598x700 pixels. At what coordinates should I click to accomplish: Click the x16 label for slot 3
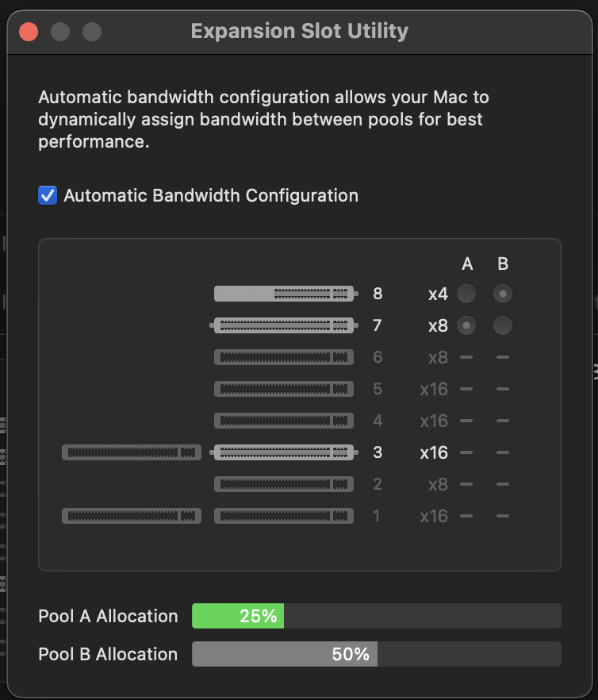point(434,452)
